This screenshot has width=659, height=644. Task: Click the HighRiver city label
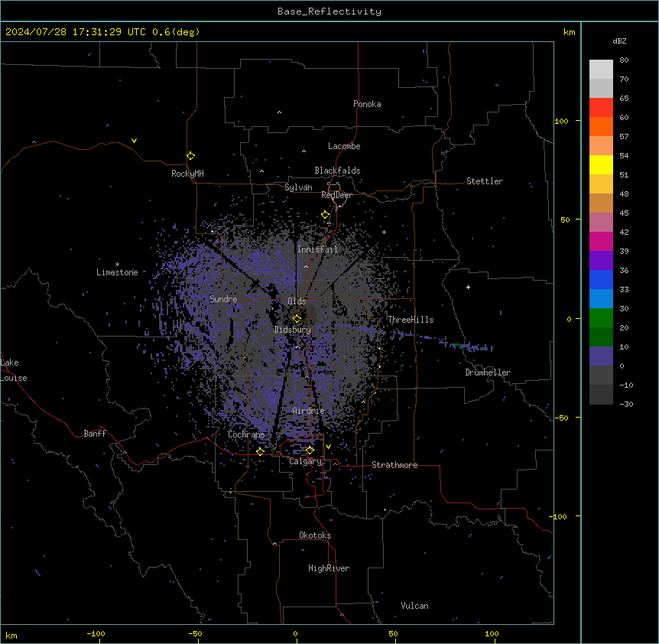click(329, 568)
